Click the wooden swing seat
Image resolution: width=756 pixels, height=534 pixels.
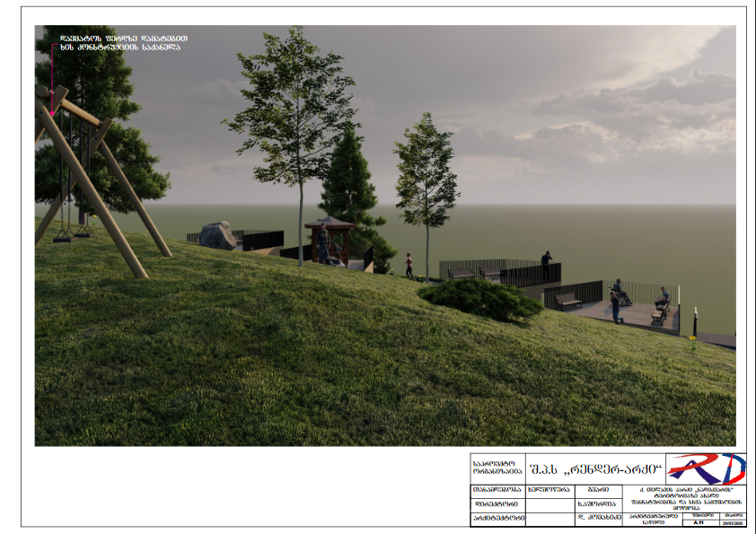[64, 238]
